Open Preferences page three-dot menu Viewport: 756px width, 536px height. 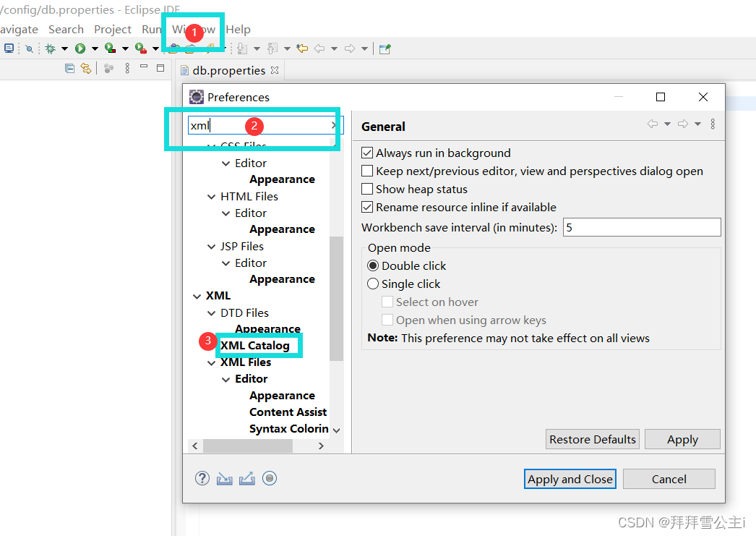(713, 124)
